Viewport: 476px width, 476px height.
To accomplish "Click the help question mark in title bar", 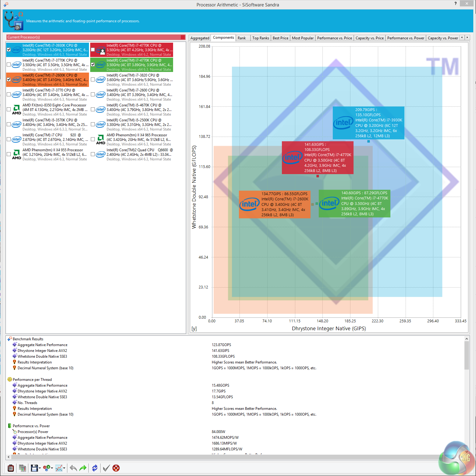I will pos(456,3).
